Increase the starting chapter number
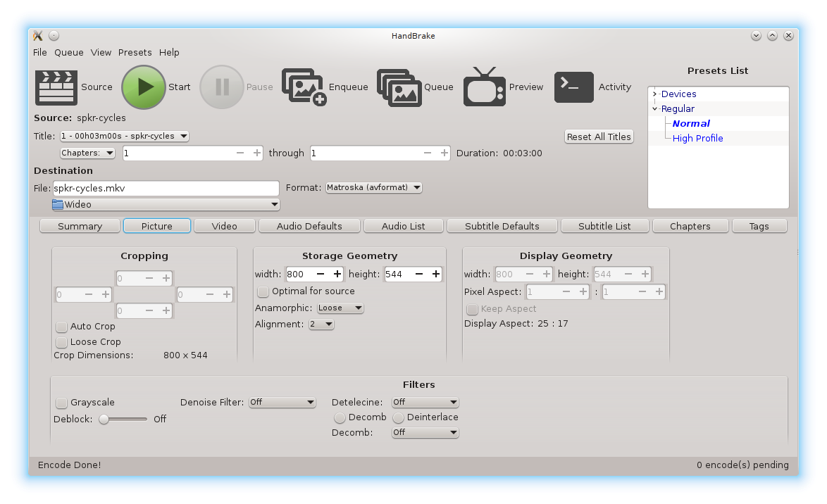The image size is (827, 504). (x=257, y=153)
